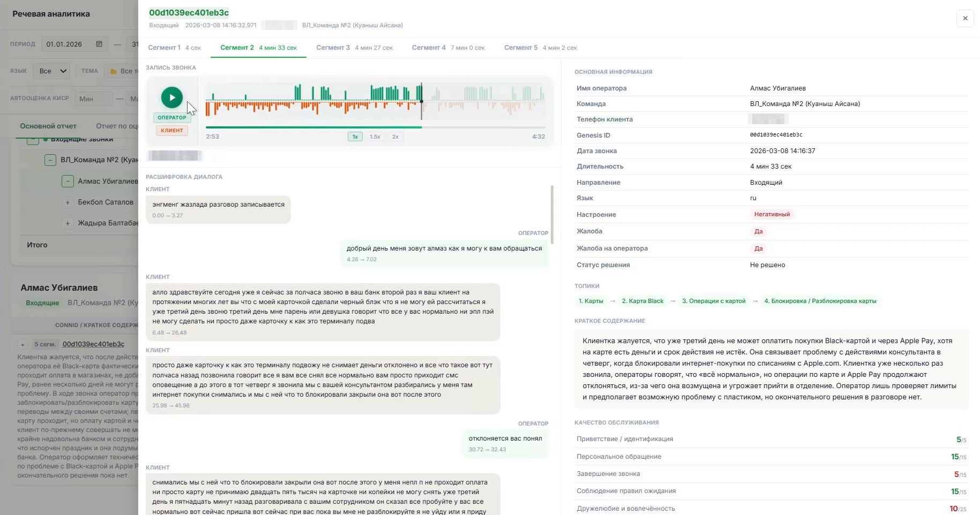Collapse ВЛ_Команда №2 tree node

[50, 160]
